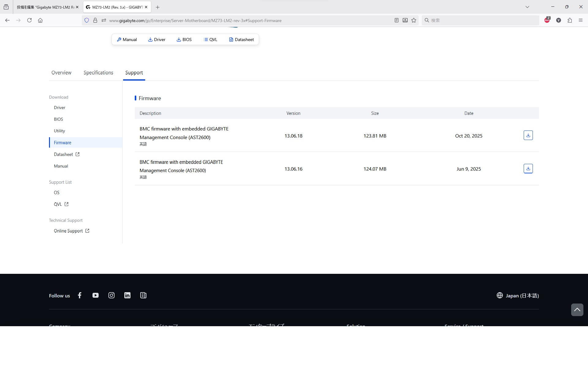Viewport: 588px width, 385px height.
Task: Expand the list-all-tabs dropdown arrow
Action: tap(527, 7)
